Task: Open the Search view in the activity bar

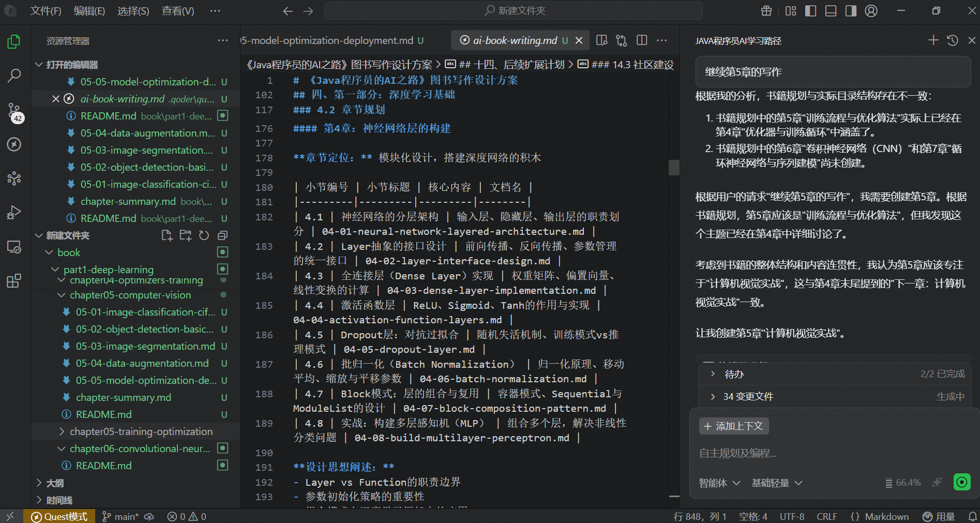Action: (x=14, y=76)
